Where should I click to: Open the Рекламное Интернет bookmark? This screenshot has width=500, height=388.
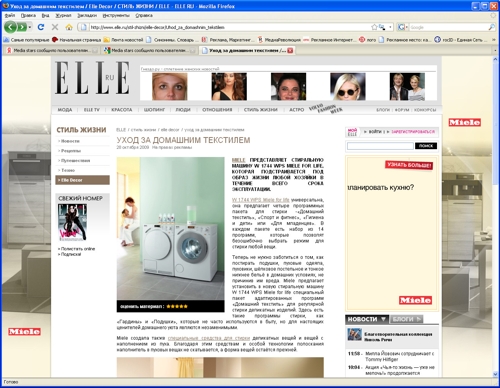click(x=329, y=40)
